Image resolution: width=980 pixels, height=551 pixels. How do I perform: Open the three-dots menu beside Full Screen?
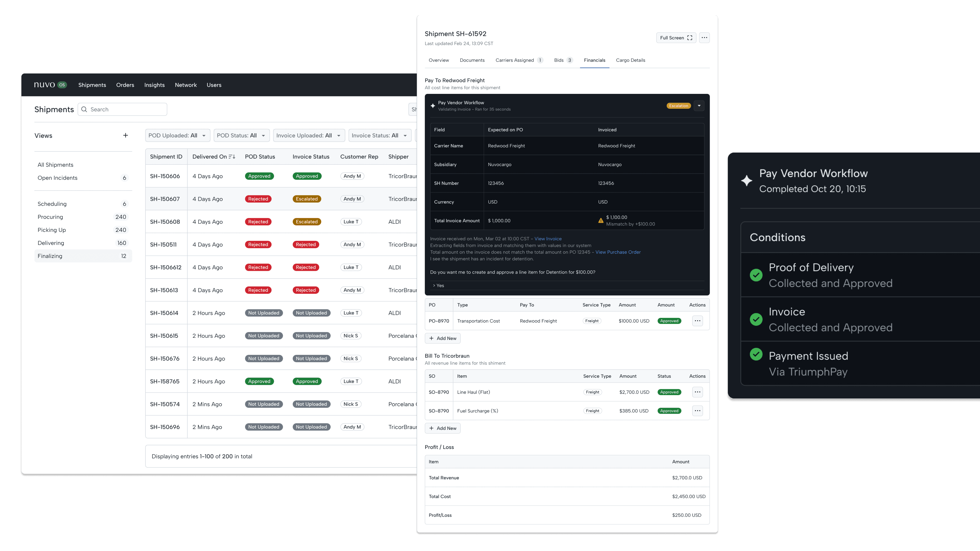704,38
